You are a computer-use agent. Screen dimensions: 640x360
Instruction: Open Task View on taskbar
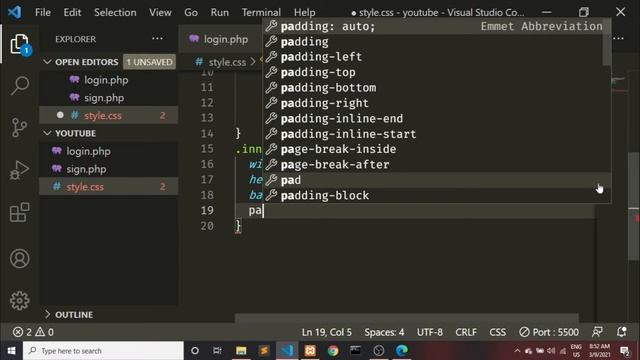[217, 351]
